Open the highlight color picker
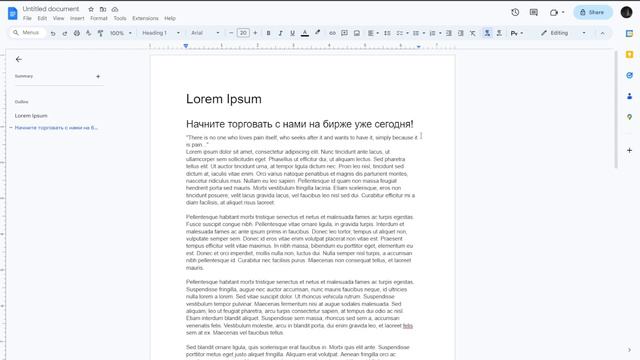The image size is (640, 360). click(x=317, y=33)
